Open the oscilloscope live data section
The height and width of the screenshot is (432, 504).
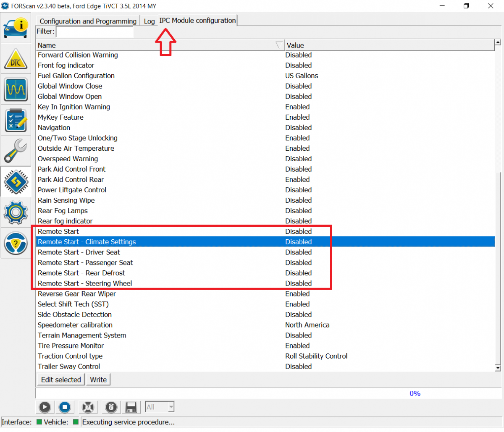coord(16,89)
